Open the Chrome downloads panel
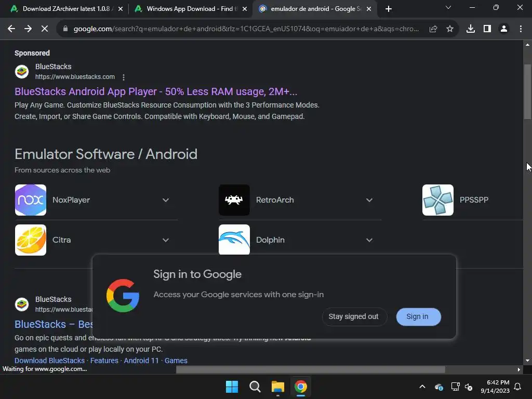 tap(471, 29)
